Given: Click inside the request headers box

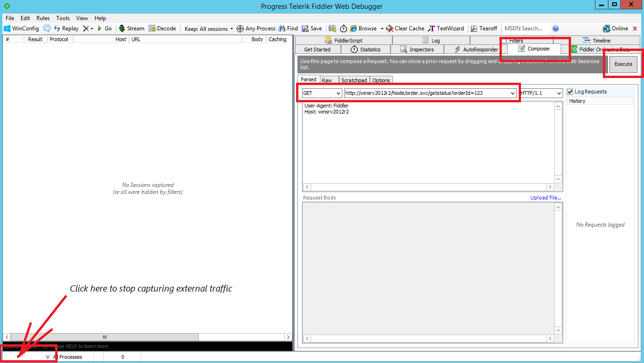Looking at the screenshot, I should [428, 142].
